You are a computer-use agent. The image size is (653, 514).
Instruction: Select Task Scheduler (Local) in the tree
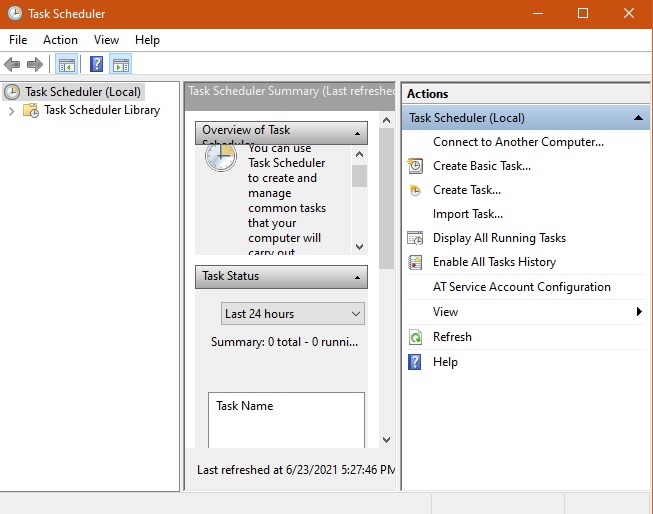pyautogui.click(x=83, y=92)
